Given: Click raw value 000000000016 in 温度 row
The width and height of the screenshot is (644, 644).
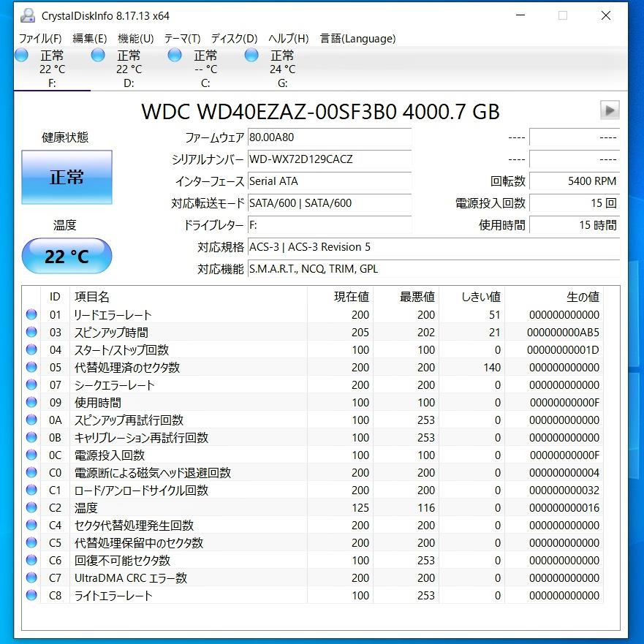Looking at the screenshot, I should 564,507.
